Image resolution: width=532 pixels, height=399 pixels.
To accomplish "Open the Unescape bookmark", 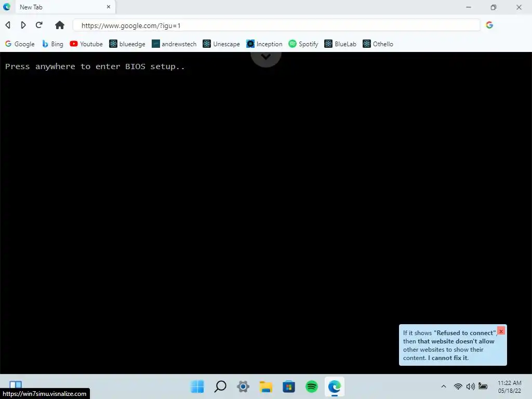I will click(221, 44).
